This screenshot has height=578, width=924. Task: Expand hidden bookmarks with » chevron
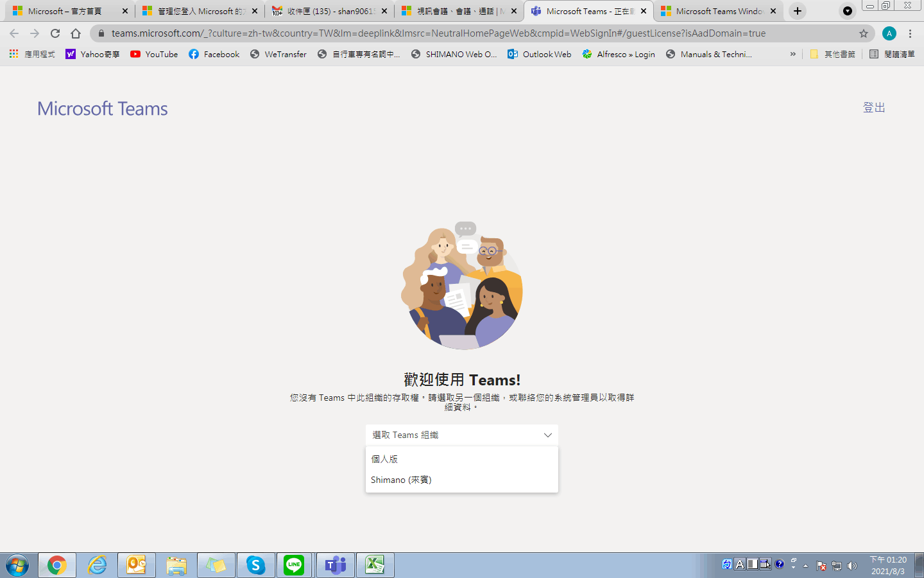pyautogui.click(x=793, y=54)
